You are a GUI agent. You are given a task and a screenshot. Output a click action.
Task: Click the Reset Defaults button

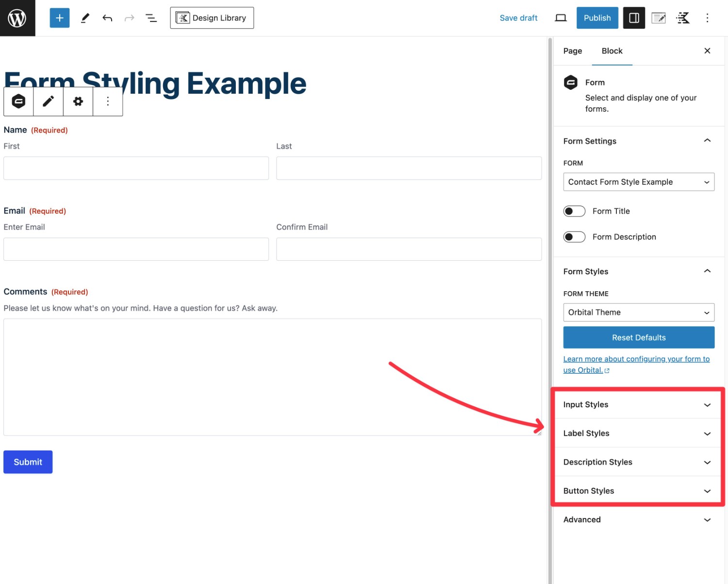pos(638,337)
